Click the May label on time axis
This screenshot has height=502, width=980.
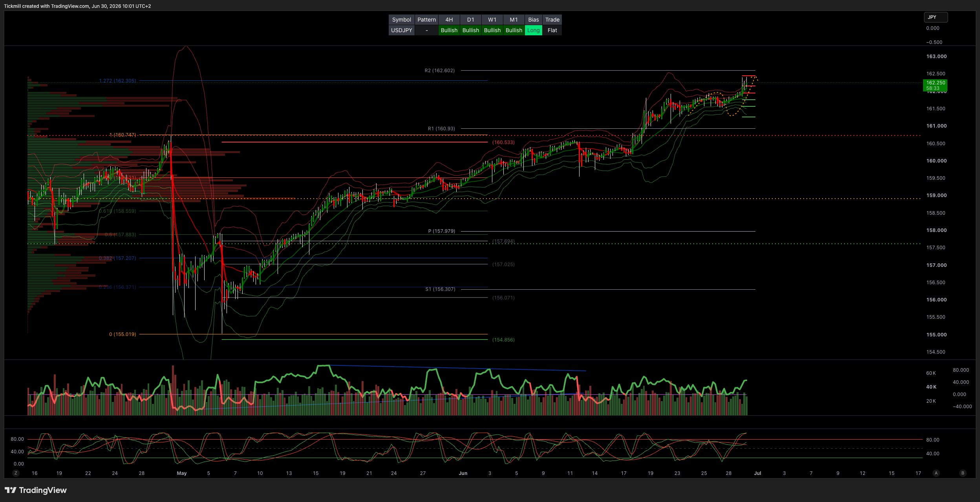(182, 473)
